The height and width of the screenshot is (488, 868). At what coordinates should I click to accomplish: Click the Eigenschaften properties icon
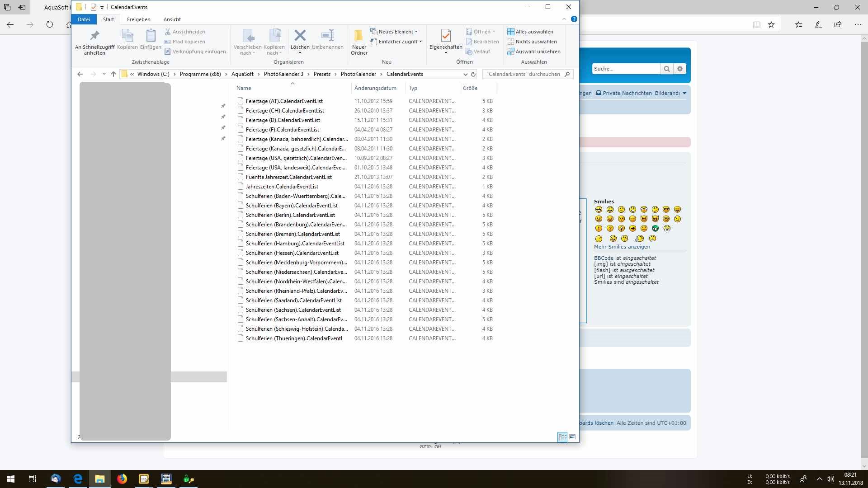coord(445,36)
